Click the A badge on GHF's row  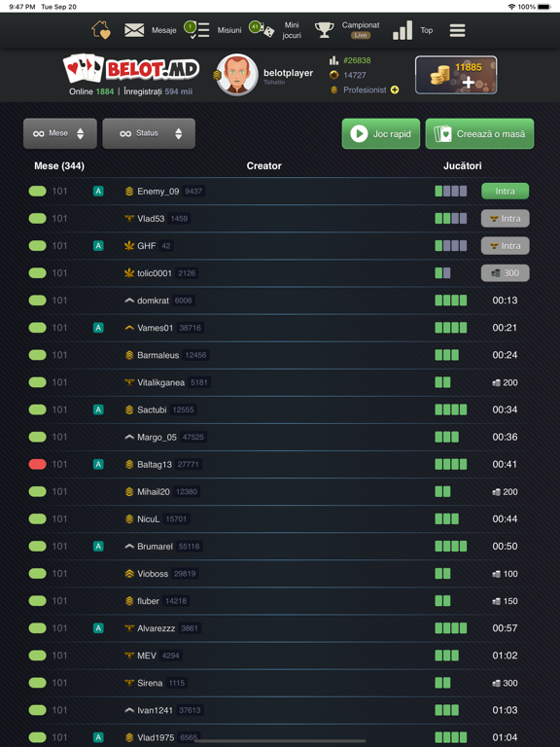tap(98, 246)
